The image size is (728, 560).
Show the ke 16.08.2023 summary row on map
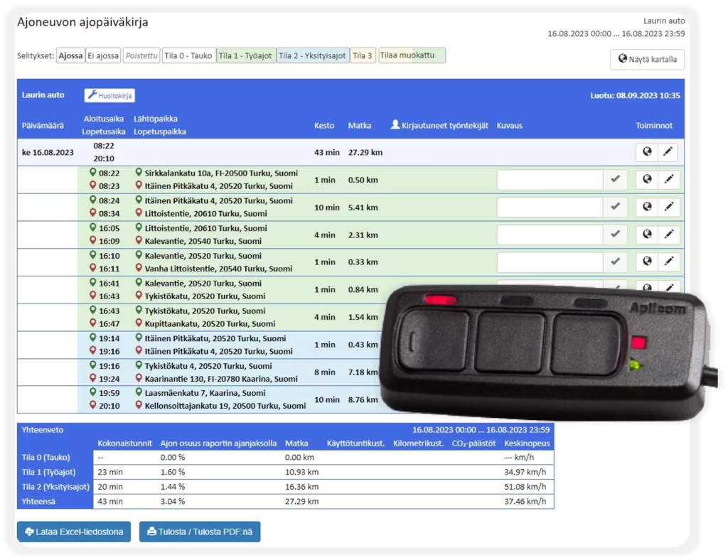click(646, 152)
